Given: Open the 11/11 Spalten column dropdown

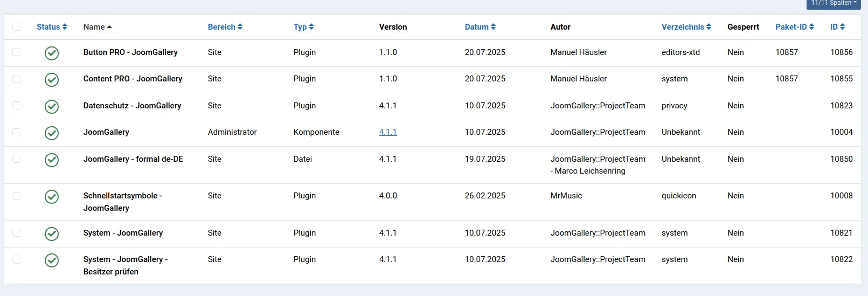Looking at the screenshot, I should [x=834, y=3].
